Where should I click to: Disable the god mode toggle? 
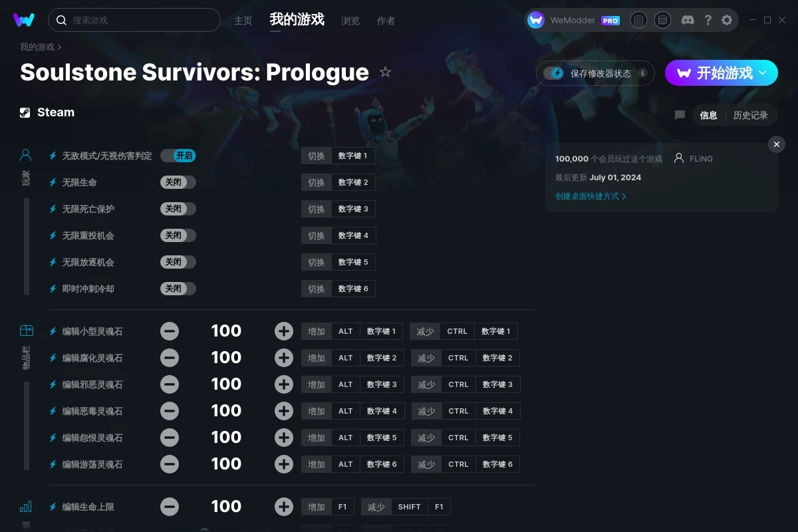click(178, 156)
